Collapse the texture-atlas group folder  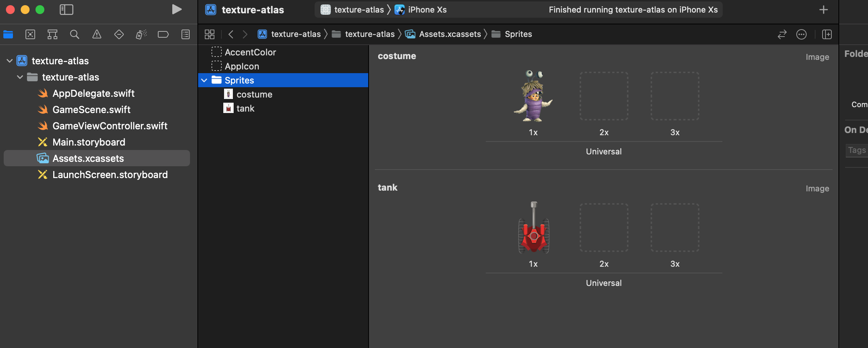pos(20,77)
